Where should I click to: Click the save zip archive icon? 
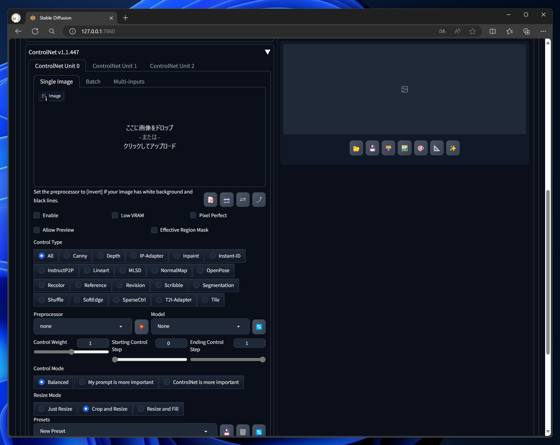pyautogui.click(x=388, y=148)
